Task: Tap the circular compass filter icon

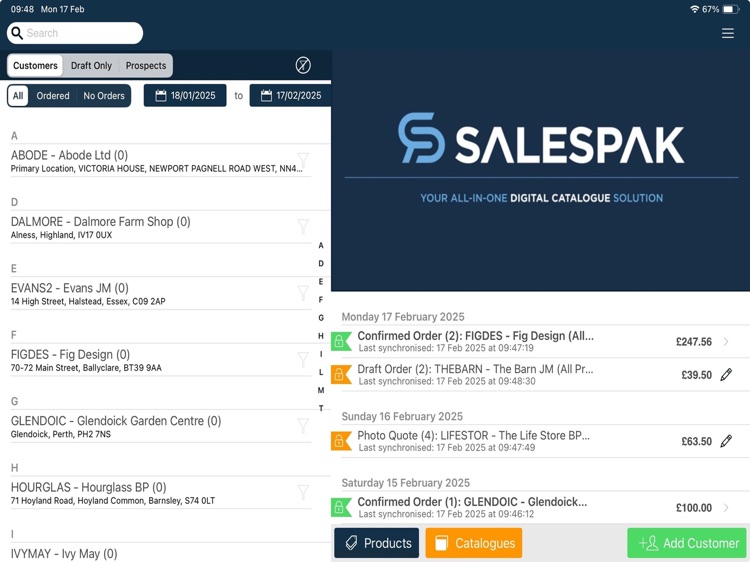Action: coord(303,65)
